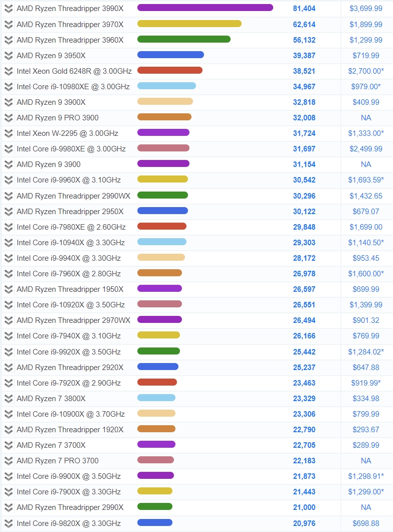Viewport: 393px width, 532px height.
Task: Click the $699.99 price link
Action: coord(366,289)
